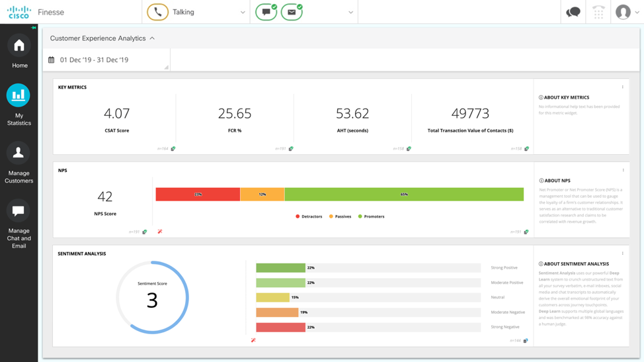Click the Passives legend label
644x362 pixels.
[x=342, y=216]
